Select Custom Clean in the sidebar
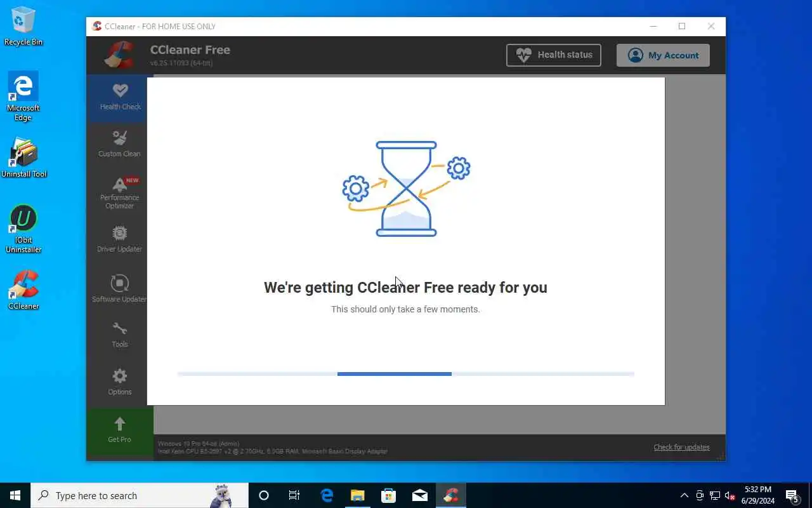 click(119, 144)
